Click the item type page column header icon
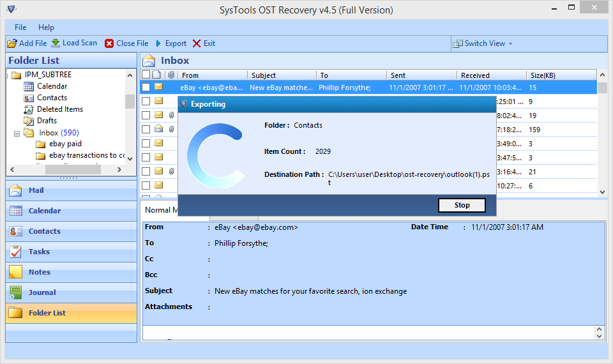The image size is (613, 364). tap(157, 75)
